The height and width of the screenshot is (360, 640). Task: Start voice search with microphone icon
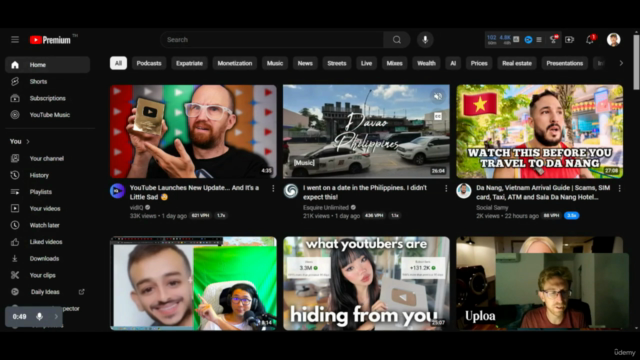click(425, 40)
